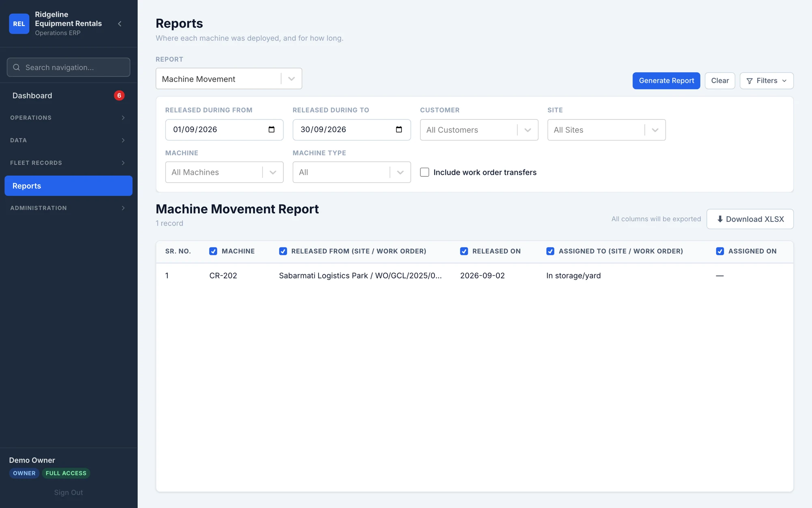Uncheck the Released On column
Image resolution: width=812 pixels, height=508 pixels.
pos(464,251)
